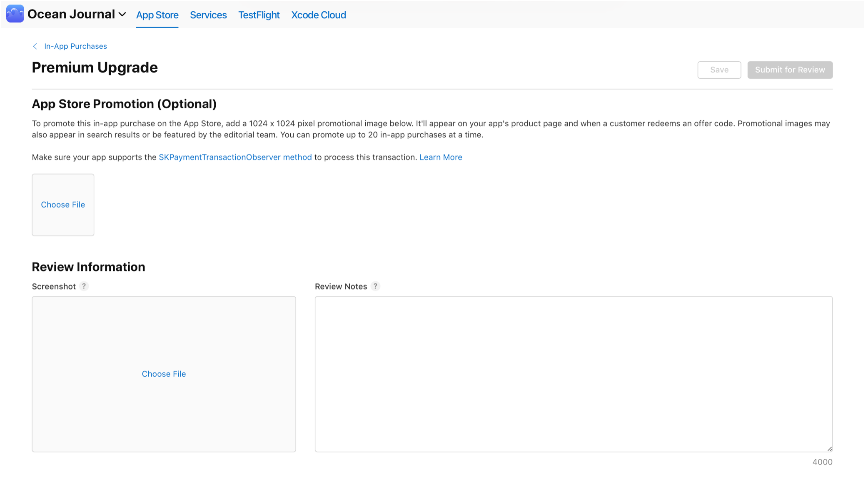Click the 4000 character counter
Viewport: 868px width, 490px height.
coord(822,462)
